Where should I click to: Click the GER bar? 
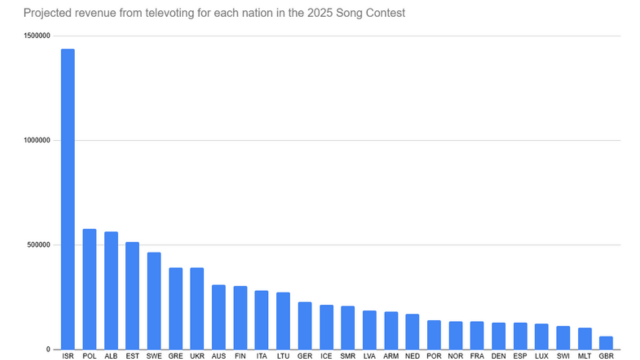coord(305,326)
